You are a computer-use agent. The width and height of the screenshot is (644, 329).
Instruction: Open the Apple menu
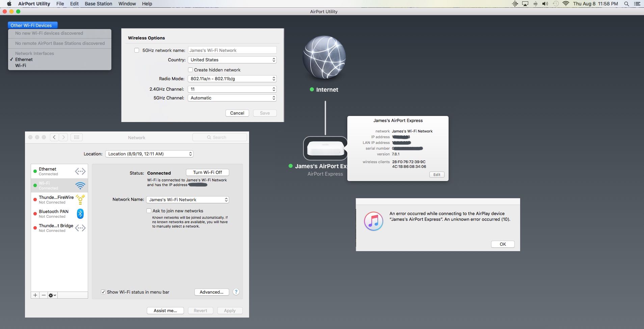point(9,4)
